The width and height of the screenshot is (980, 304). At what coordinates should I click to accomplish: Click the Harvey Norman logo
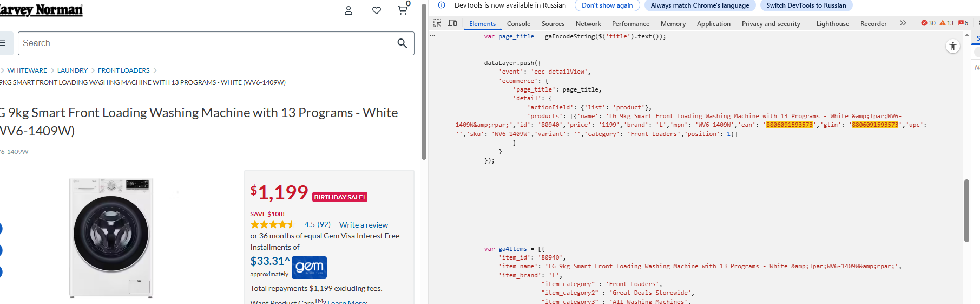coord(41,10)
